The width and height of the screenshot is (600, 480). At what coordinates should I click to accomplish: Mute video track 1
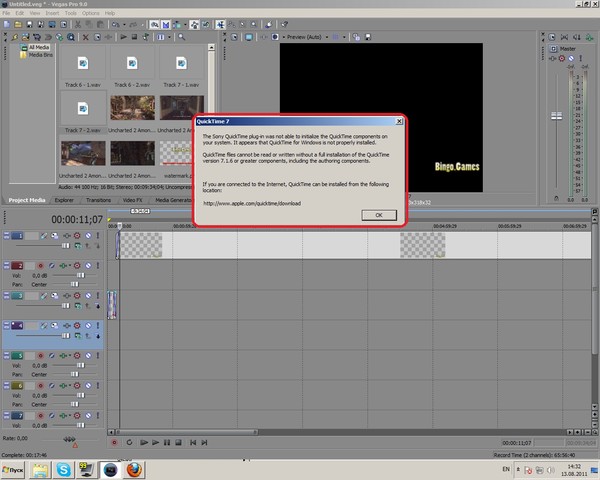[x=88, y=235]
